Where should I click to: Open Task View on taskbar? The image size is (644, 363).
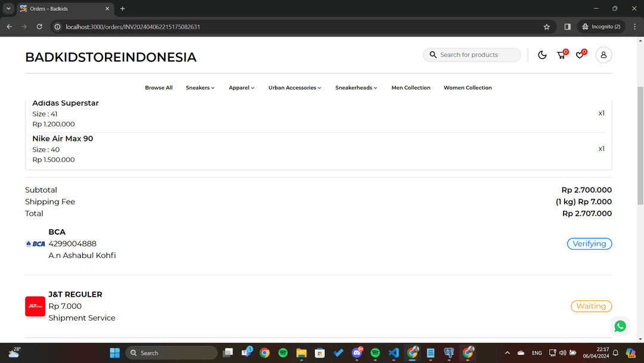228,353
